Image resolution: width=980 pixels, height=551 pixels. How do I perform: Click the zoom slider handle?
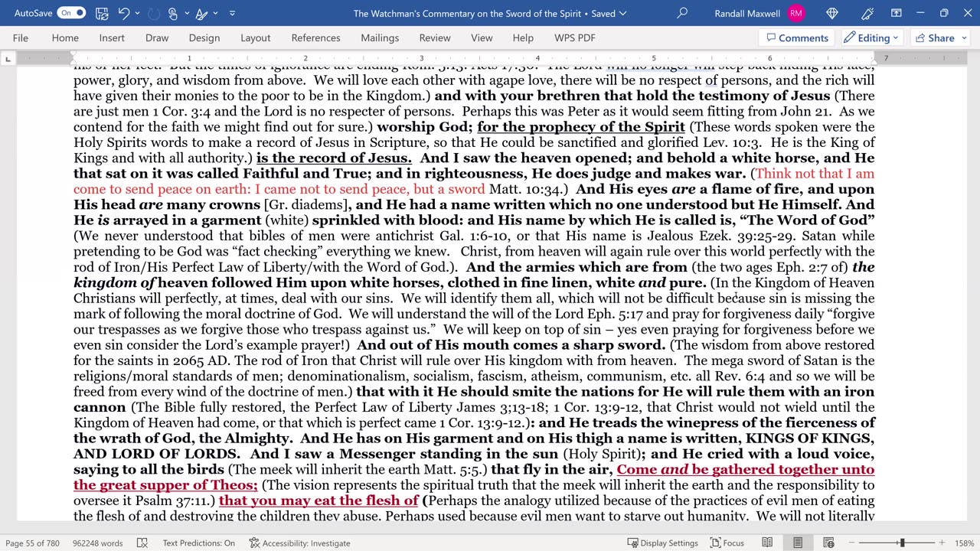pyautogui.click(x=902, y=543)
